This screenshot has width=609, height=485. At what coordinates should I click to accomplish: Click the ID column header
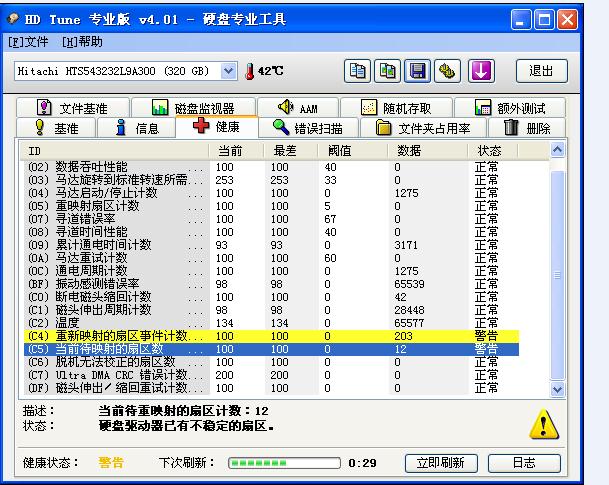[115, 151]
